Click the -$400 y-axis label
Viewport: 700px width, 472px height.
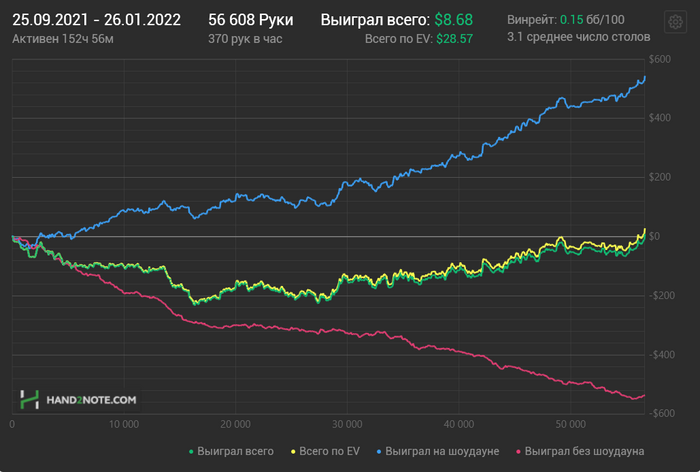coord(662,355)
